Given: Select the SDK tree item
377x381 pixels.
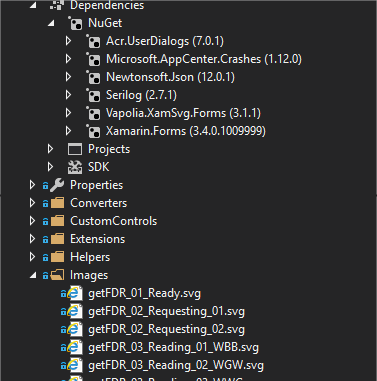Looking at the screenshot, I should coord(99,167).
